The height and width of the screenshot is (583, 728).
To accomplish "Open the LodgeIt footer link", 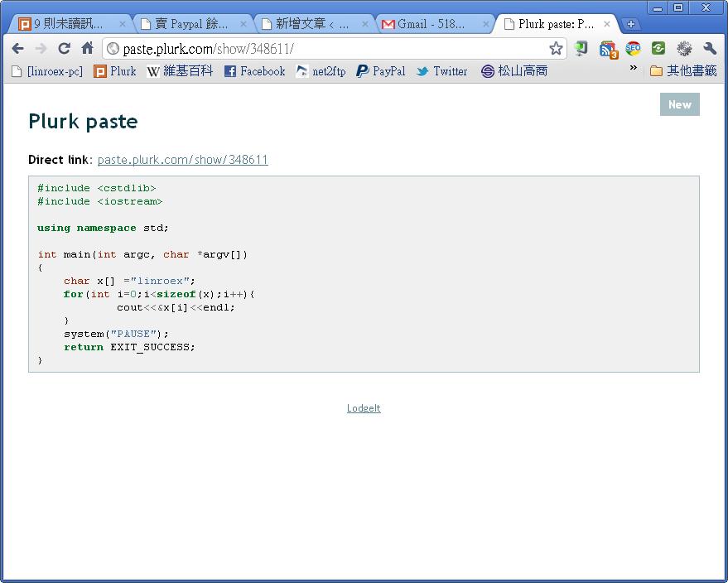I will click(x=364, y=408).
